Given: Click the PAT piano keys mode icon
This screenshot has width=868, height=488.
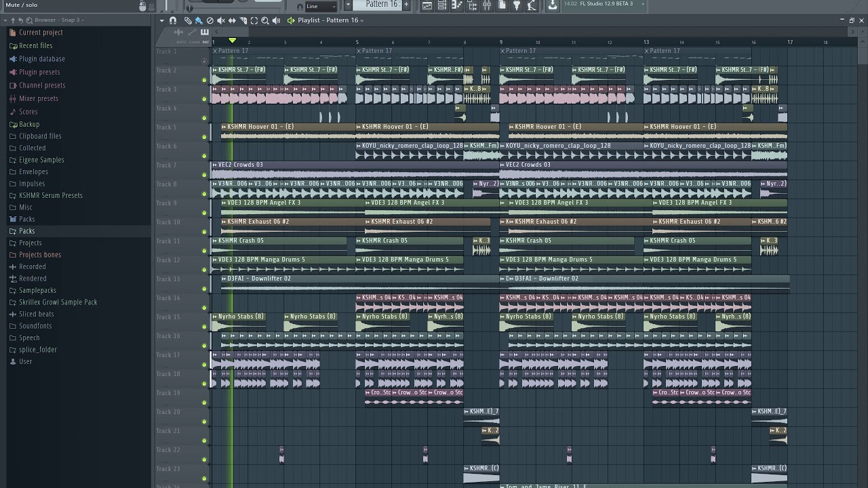Looking at the screenshot, I should point(204,33).
